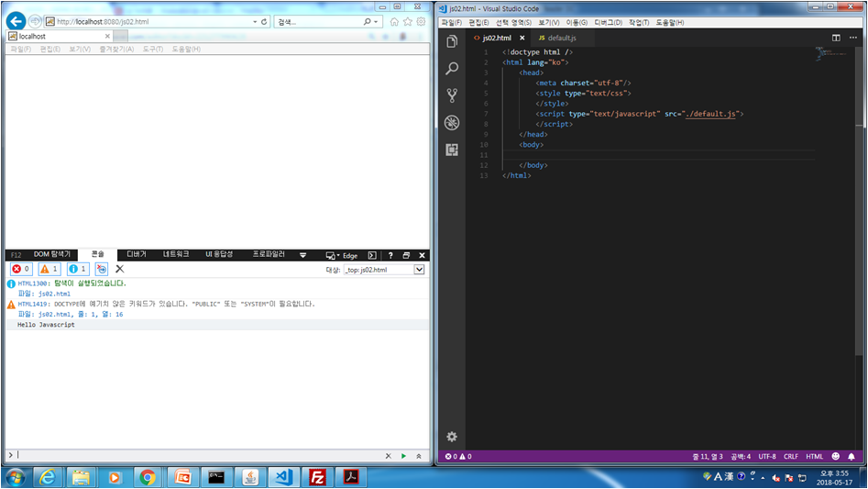Screen dimensions: 868x489
Task: Close the js02.html editor tab
Action: [x=522, y=38]
